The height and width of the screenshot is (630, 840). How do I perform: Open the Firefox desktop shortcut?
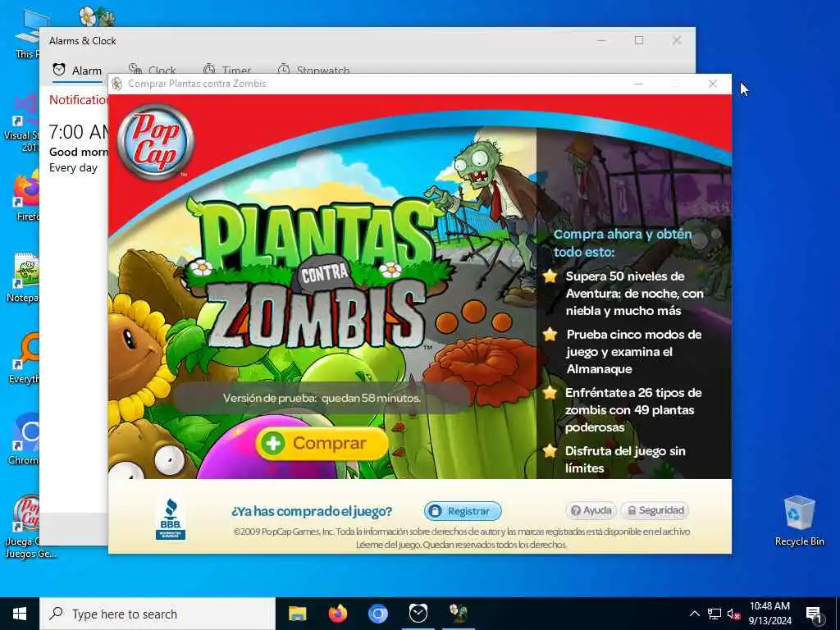[x=25, y=195]
